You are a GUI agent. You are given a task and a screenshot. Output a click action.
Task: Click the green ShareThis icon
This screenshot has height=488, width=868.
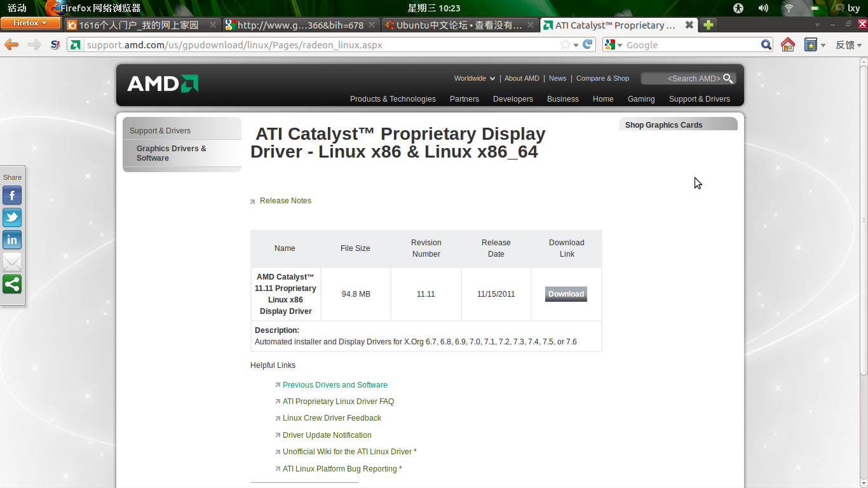click(12, 284)
